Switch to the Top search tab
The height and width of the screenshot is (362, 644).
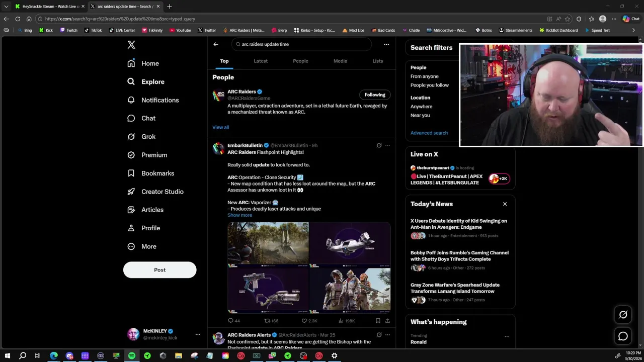tap(224, 61)
